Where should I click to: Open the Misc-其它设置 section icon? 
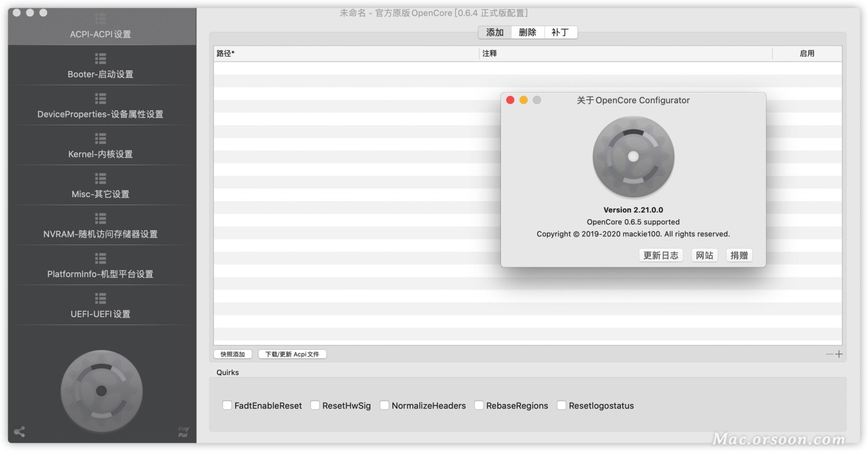(100, 178)
